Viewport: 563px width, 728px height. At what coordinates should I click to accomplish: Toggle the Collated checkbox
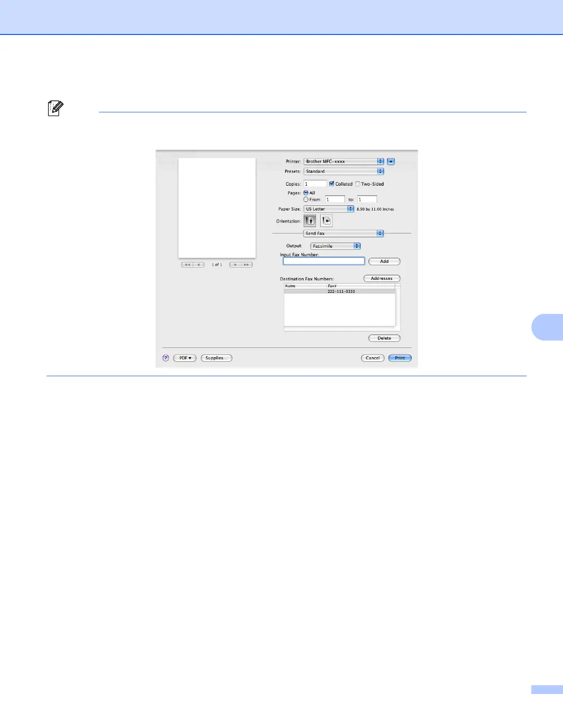click(332, 184)
